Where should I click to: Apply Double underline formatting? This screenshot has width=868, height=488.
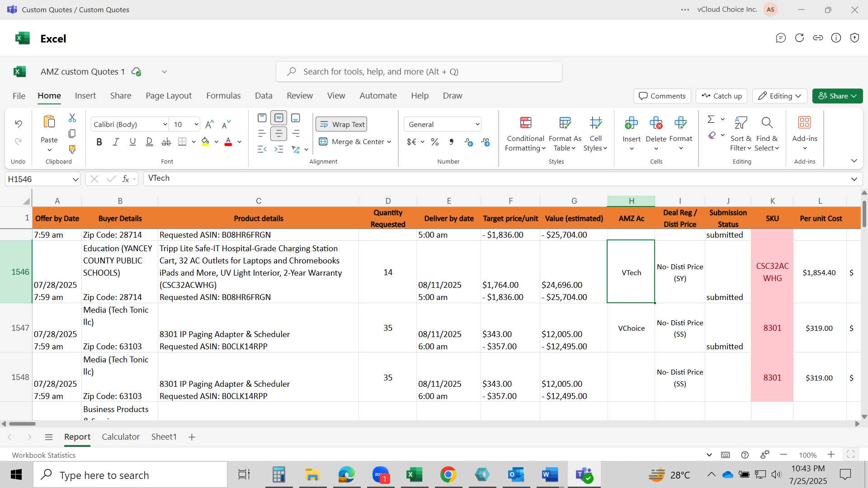pyautogui.click(x=149, y=142)
